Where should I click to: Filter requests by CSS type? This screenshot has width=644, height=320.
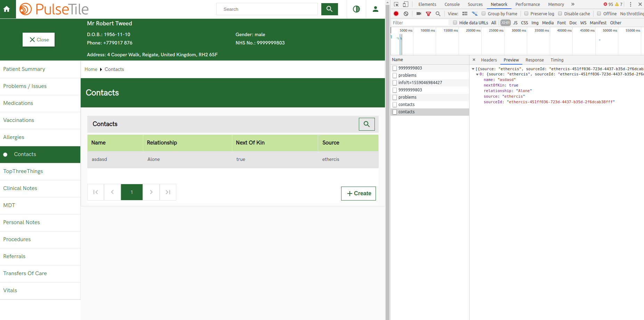524,23
